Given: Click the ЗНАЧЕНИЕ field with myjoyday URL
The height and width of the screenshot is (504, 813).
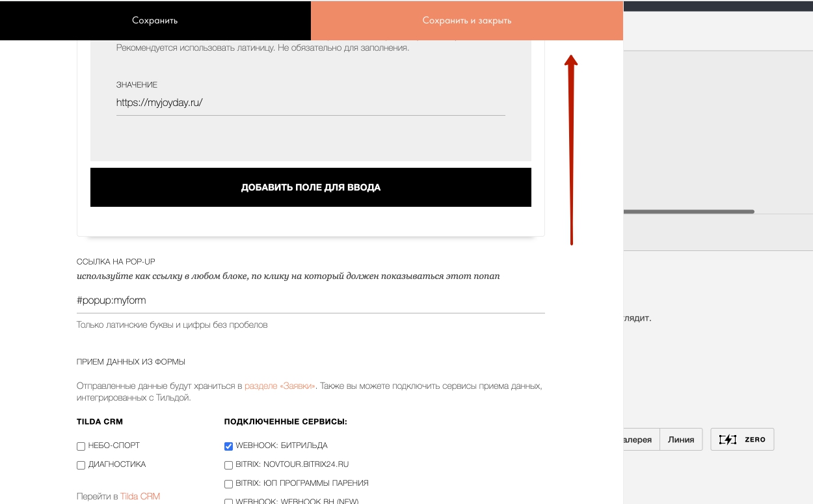Looking at the screenshot, I should pyautogui.click(x=310, y=103).
